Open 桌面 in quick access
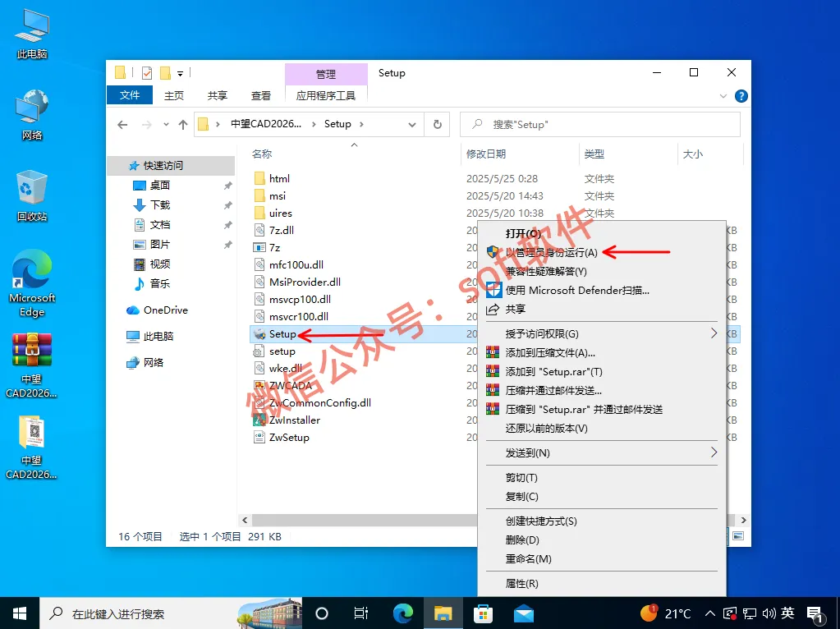Image resolution: width=840 pixels, height=629 pixels. 159,186
